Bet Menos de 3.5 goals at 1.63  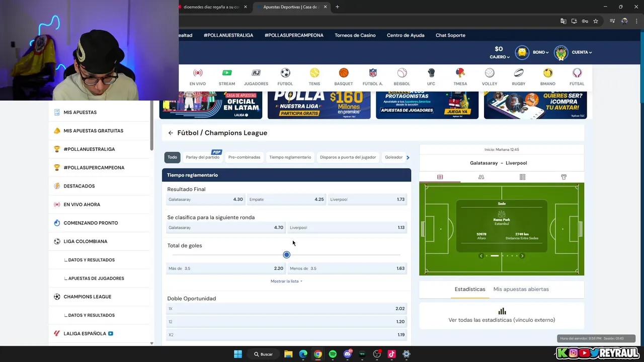tap(347, 268)
